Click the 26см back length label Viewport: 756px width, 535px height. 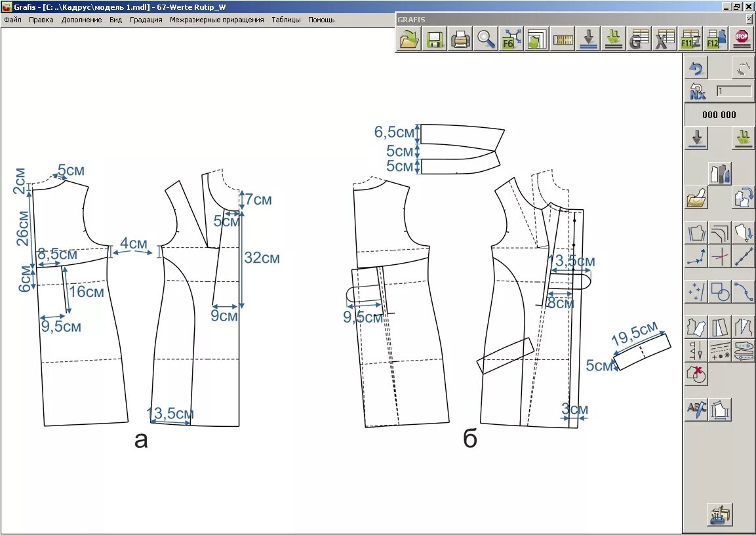23,228
